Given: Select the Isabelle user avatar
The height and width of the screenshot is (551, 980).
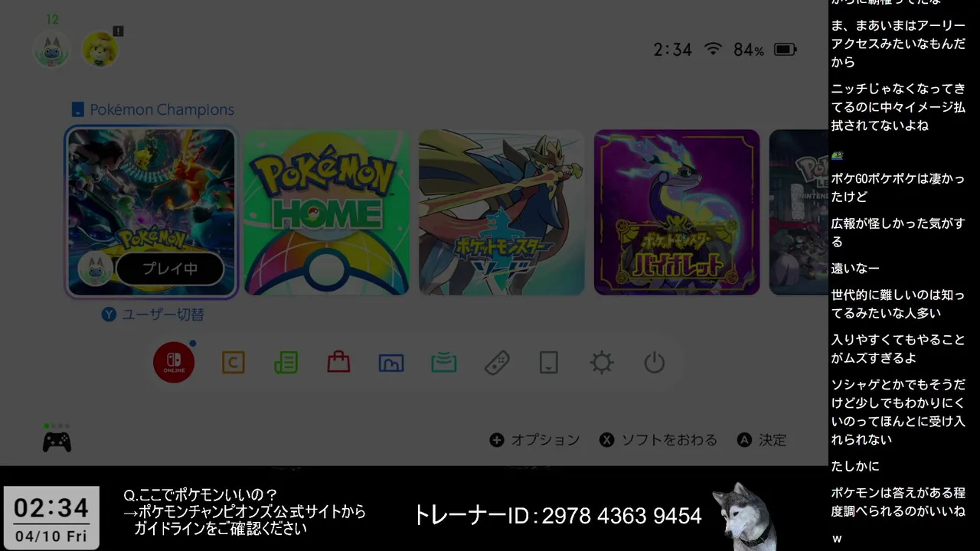Looking at the screenshot, I should (x=100, y=49).
